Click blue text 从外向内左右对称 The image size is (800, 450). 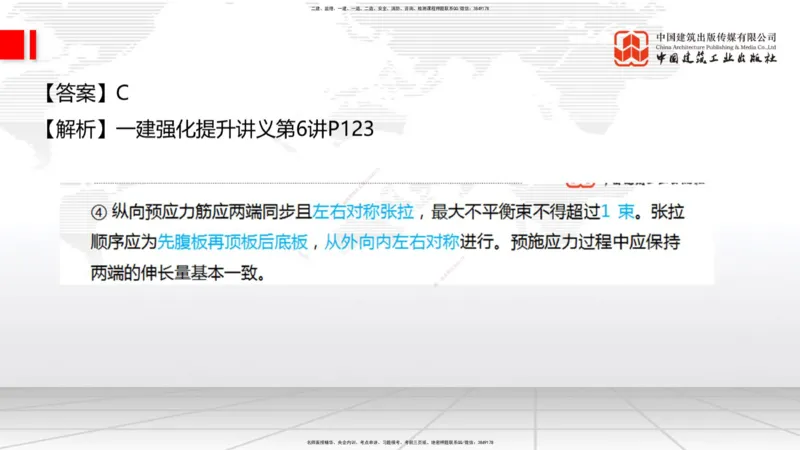click(392, 242)
